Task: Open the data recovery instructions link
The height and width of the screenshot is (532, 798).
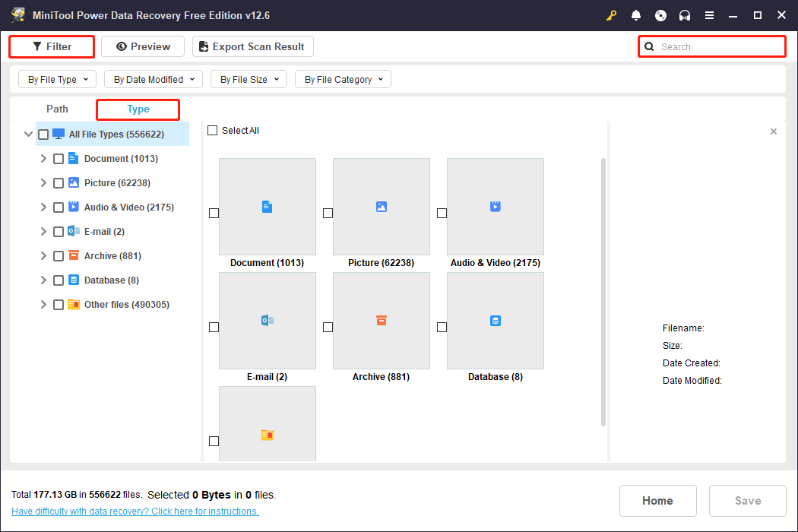Action: click(x=135, y=511)
